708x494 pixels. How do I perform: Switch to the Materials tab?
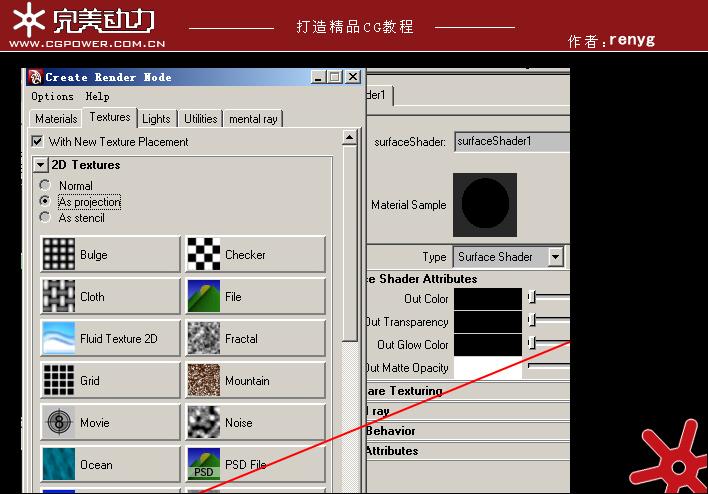coord(56,119)
